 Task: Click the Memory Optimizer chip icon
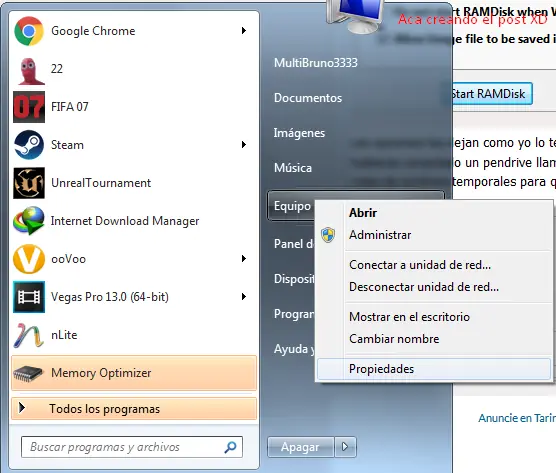click(28, 373)
